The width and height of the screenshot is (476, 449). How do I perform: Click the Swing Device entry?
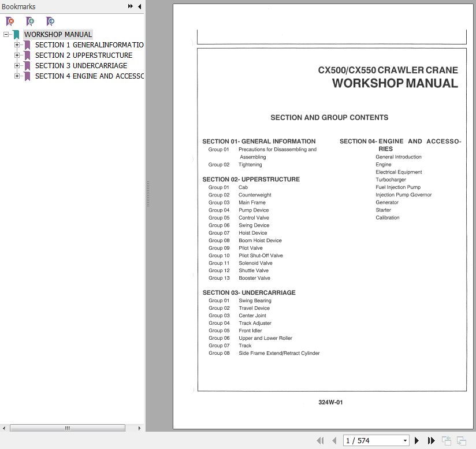point(254,225)
